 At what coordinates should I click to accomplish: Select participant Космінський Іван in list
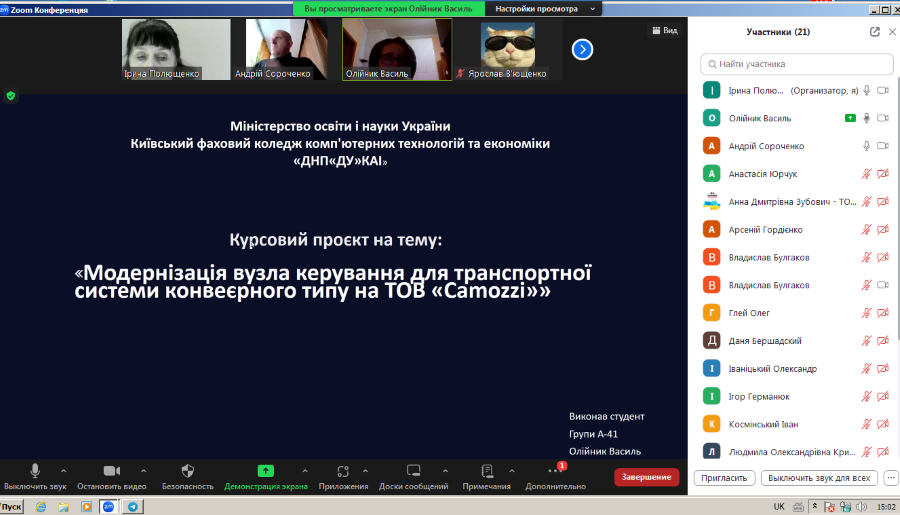796,424
